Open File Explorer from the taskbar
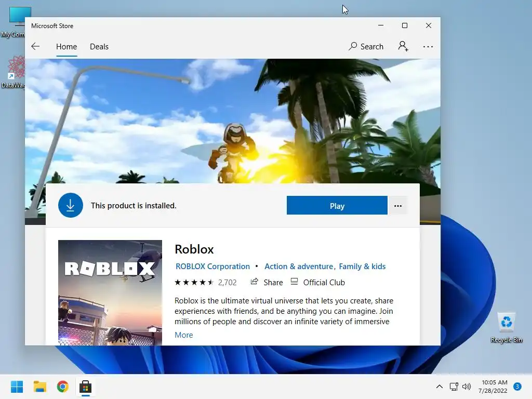Viewport: 532px width, 399px height. [x=39, y=387]
